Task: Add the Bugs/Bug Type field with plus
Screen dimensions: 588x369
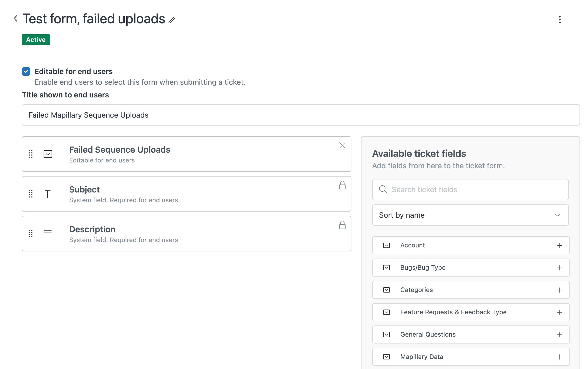Action: (x=559, y=268)
